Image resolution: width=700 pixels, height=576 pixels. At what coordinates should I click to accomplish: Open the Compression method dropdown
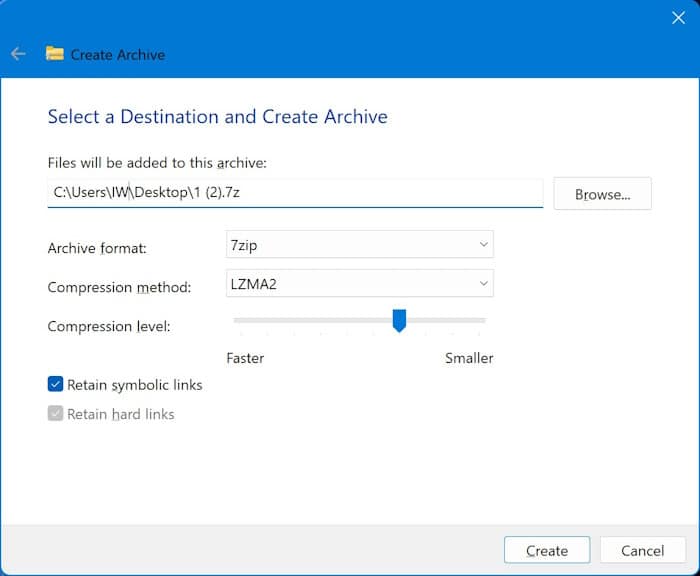pos(359,283)
